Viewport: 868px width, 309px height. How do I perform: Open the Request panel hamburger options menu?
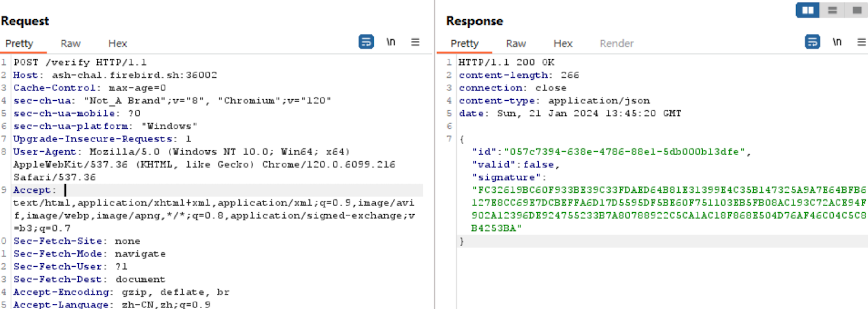[415, 42]
